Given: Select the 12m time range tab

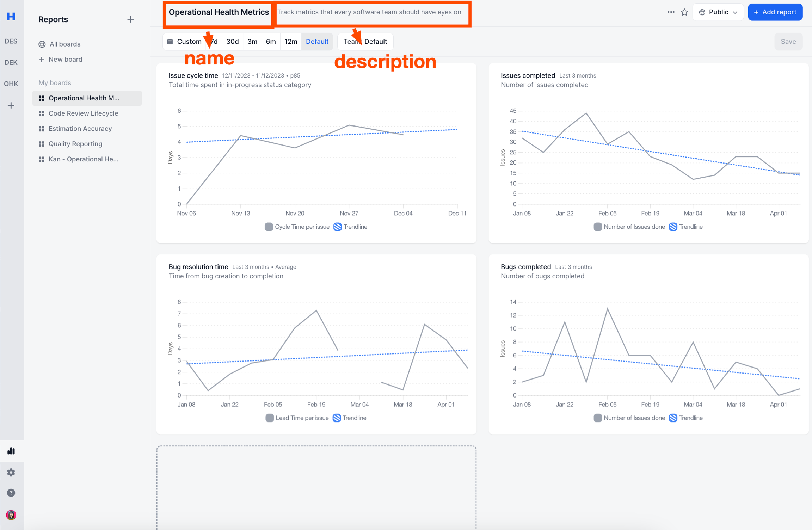Looking at the screenshot, I should point(290,42).
